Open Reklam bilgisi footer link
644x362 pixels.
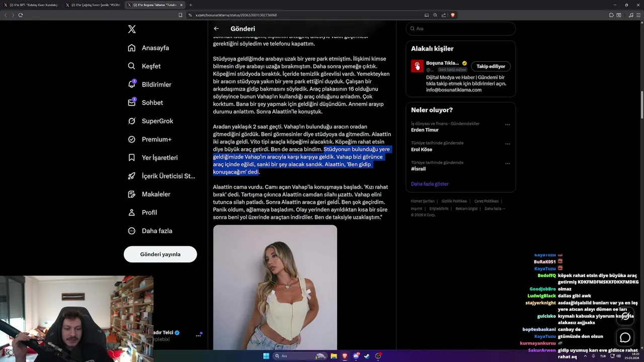tap(466, 209)
